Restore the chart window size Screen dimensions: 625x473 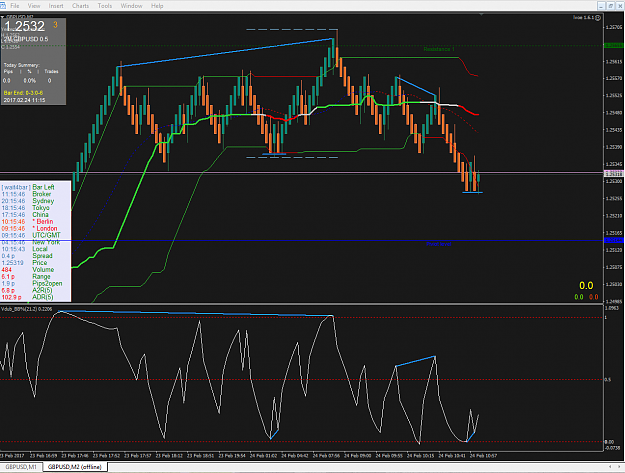[x=611, y=6]
